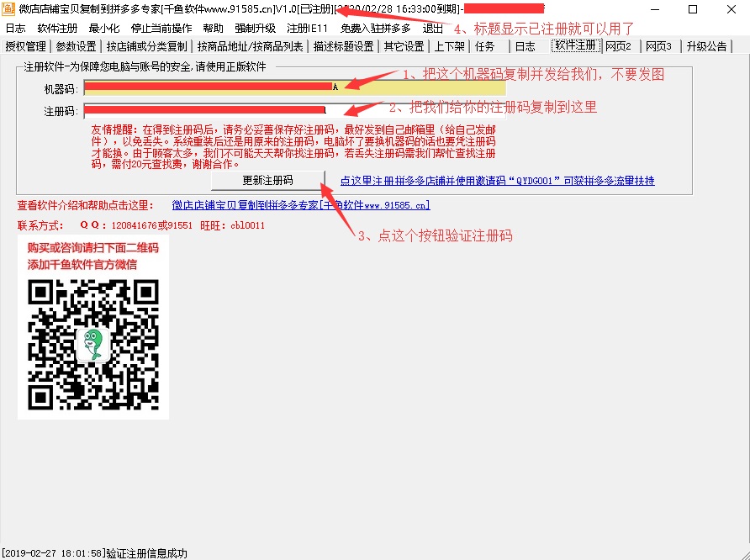Open the 点这里注册拼多多店铺 link
750x560 pixels.
pyautogui.click(x=498, y=181)
